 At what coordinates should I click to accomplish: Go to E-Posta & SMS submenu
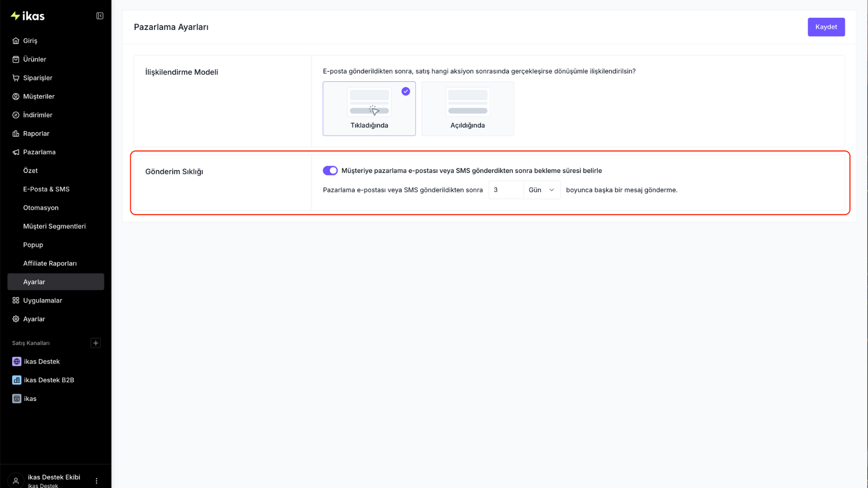[x=56, y=189]
